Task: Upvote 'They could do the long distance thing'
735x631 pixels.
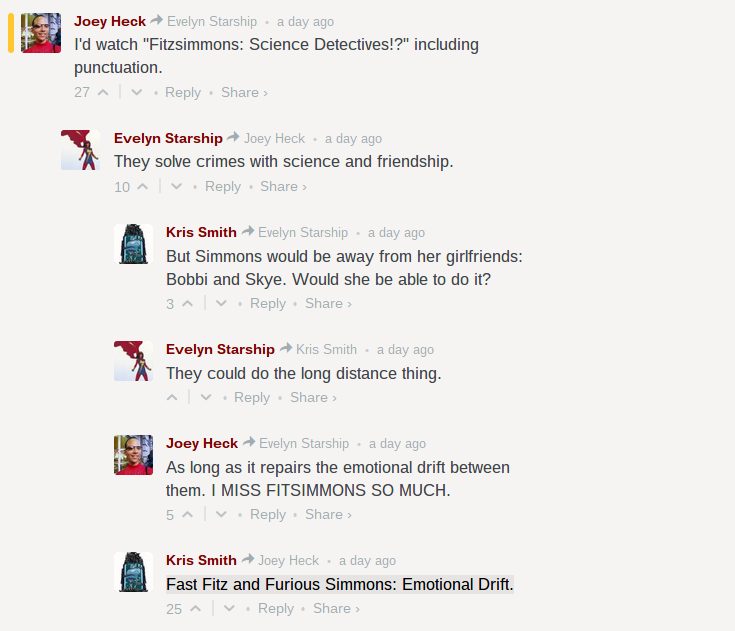Action: pos(173,397)
